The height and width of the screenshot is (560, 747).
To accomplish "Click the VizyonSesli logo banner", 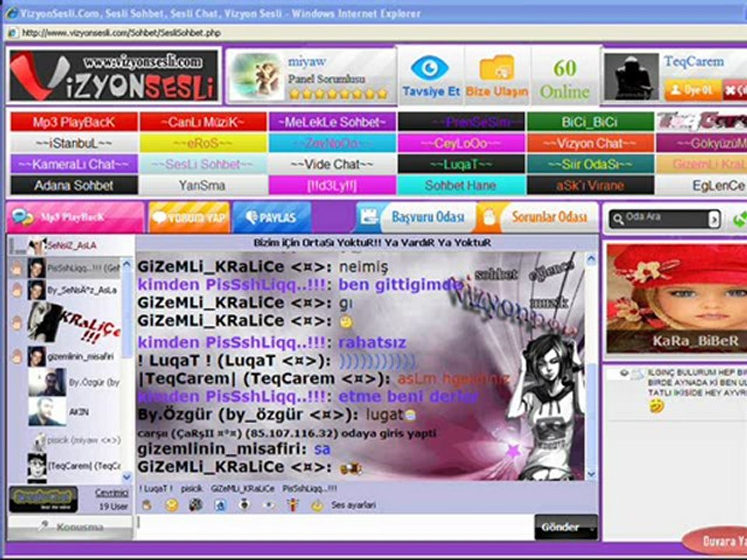I will (114, 75).
